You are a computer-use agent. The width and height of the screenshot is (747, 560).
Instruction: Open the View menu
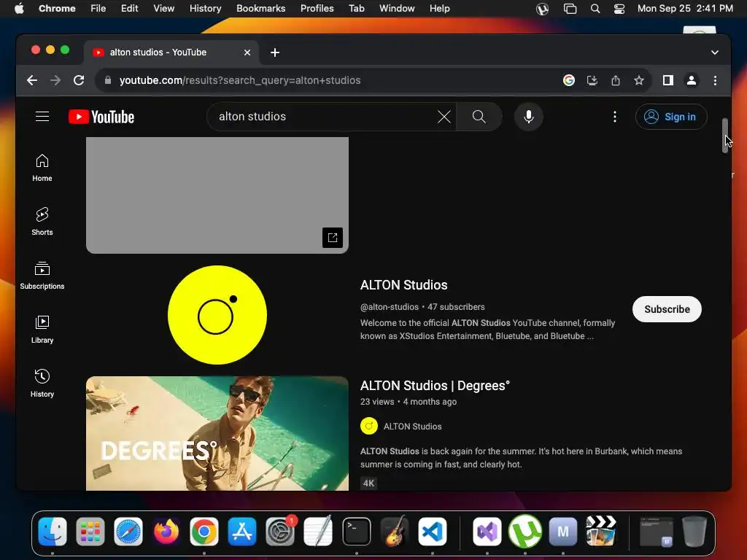pyautogui.click(x=163, y=9)
